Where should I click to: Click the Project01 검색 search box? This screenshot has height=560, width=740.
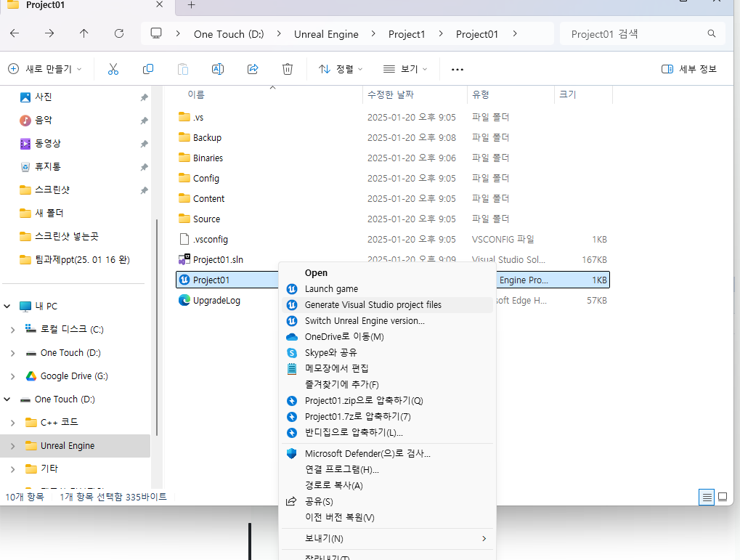pos(642,33)
